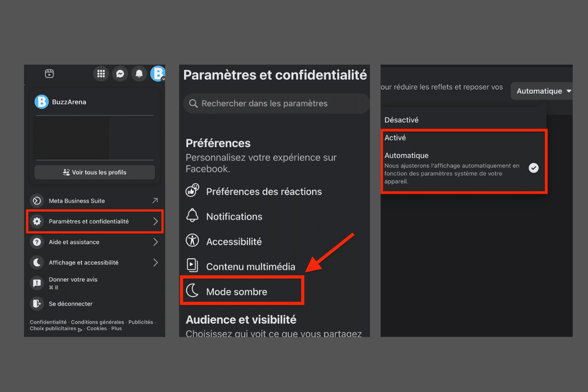Click Rechercher dans les paramètres search field

pos(276,103)
